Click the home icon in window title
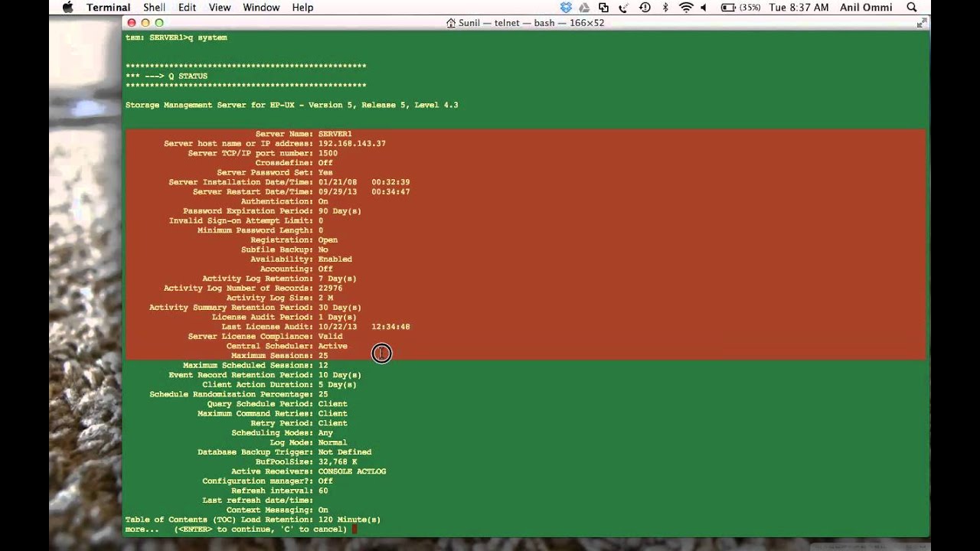Viewport: 980px width, 551px height. pyautogui.click(x=451, y=23)
